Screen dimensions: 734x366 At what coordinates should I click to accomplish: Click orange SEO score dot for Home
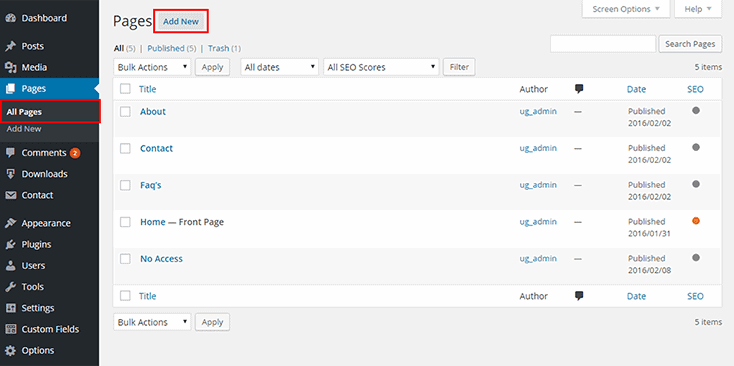(696, 220)
